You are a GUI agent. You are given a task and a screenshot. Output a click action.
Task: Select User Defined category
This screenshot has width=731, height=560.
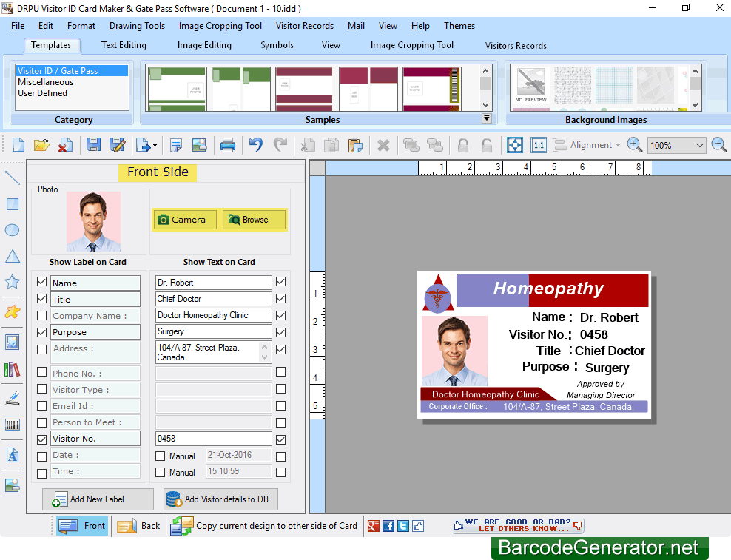pos(42,93)
